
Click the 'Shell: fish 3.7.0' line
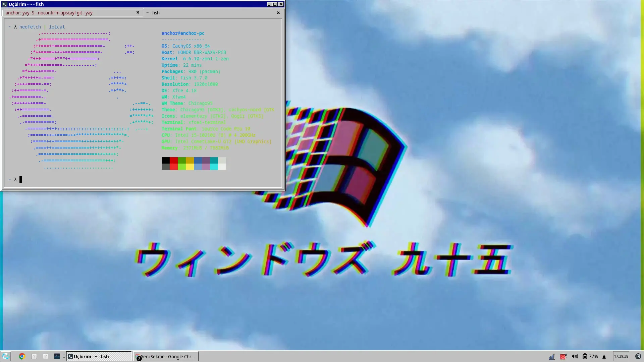point(184,78)
